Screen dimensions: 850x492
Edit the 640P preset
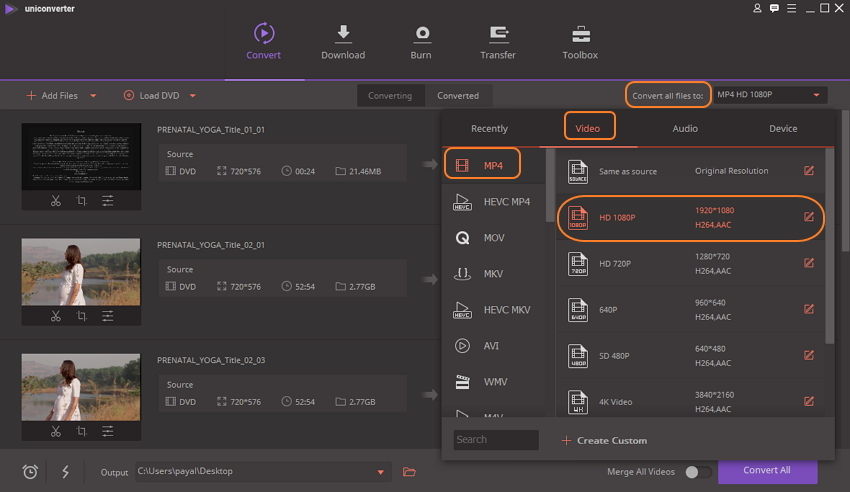(809, 309)
